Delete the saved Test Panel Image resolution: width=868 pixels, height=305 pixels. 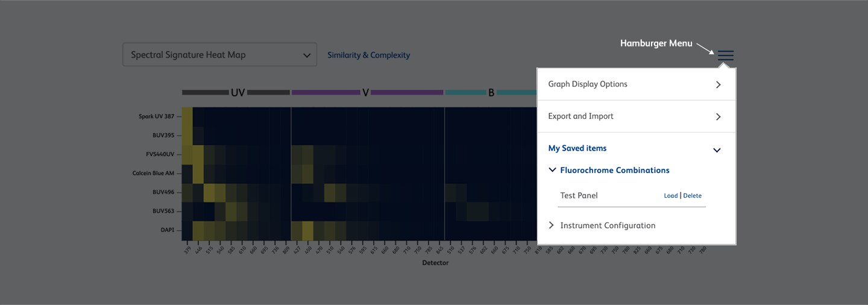[x=692, y=196]
